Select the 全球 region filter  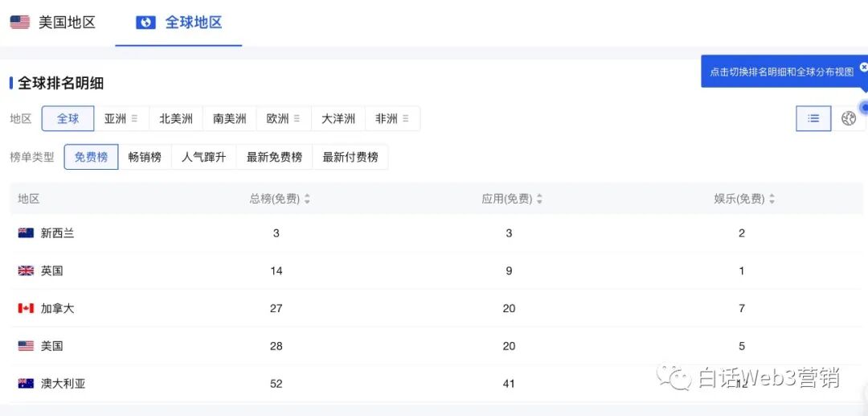tap(68, 118)
